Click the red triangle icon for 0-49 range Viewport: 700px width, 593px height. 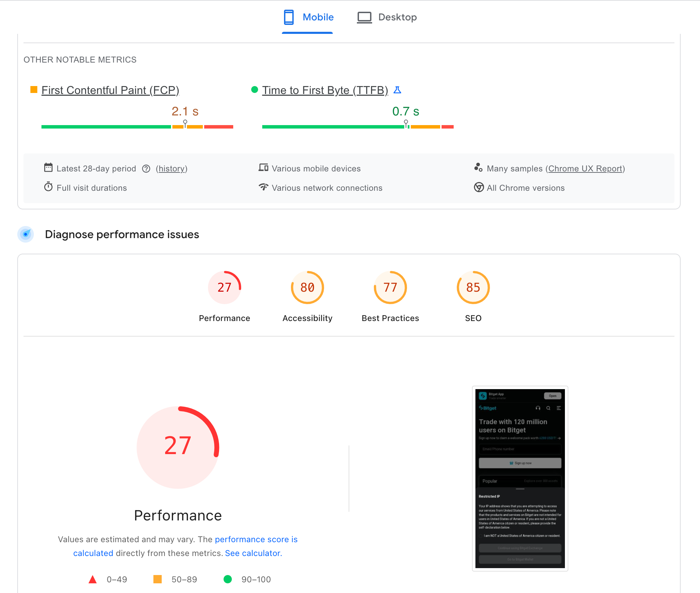tap(93, 580)
